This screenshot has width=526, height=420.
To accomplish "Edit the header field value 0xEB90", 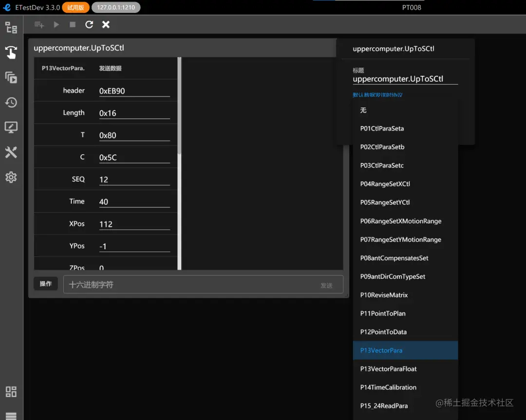I will pos(134,91).
